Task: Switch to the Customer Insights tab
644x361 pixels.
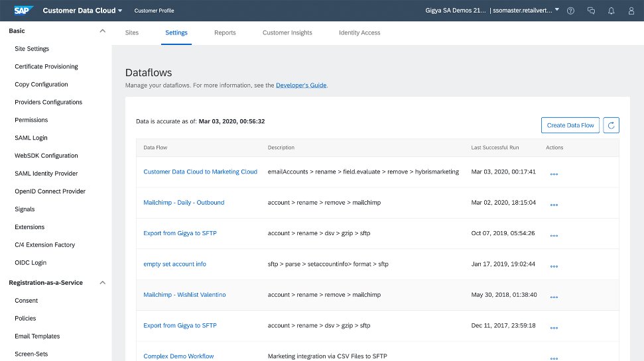Action: (x=287, y=32)
